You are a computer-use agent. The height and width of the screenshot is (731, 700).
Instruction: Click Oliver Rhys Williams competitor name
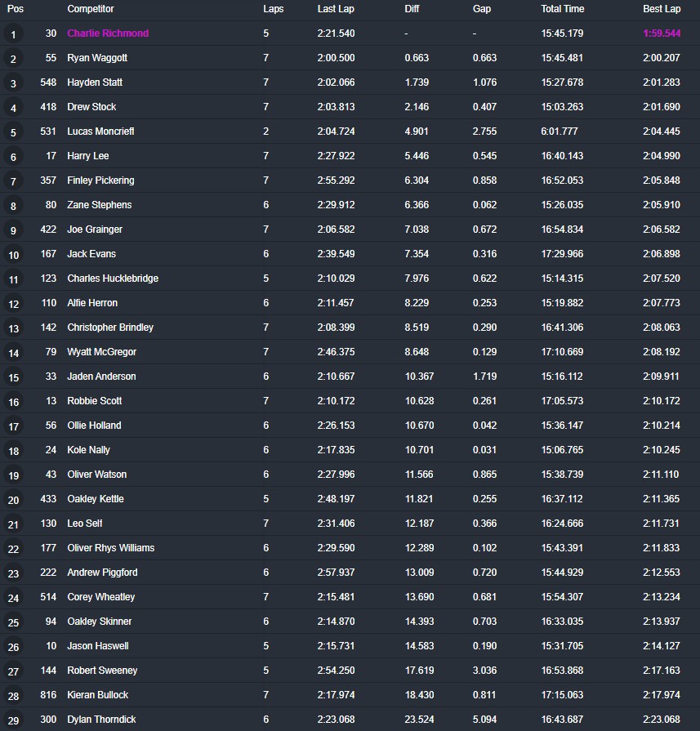click(x=110, y=548)
